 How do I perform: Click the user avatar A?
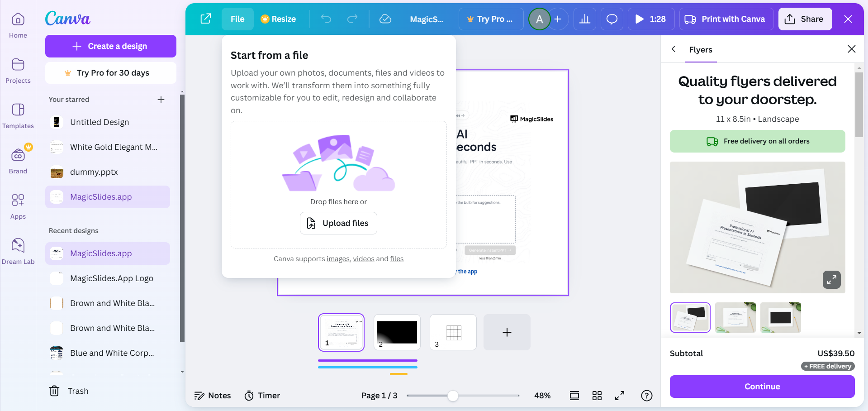pos(539,19)
